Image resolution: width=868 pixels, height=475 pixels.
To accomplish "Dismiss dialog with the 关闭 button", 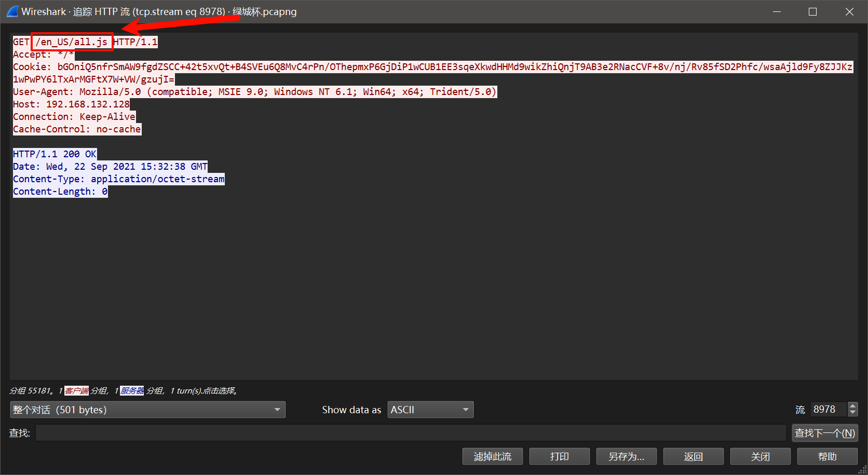I will click(x=760, y=456).
